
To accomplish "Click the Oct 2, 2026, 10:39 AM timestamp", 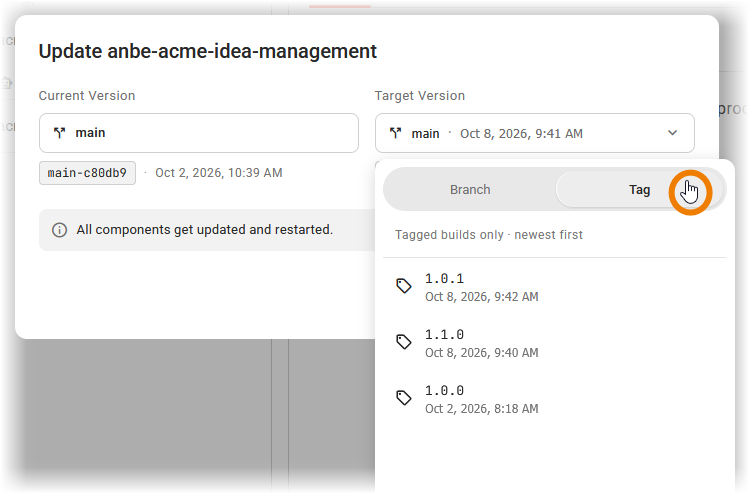I will pyautogui.click(x=219, y=173).
